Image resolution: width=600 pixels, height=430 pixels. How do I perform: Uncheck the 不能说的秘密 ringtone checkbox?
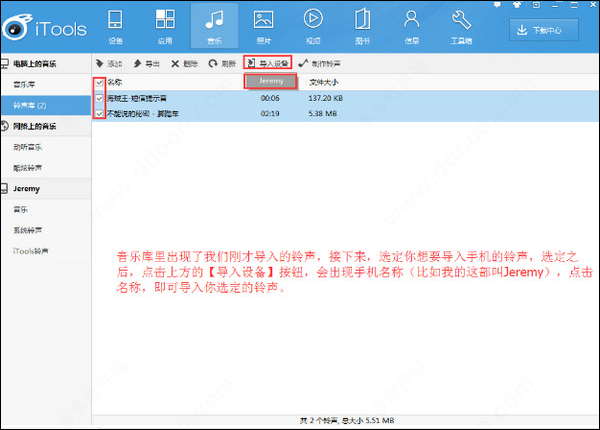click(x=99, y=114)
